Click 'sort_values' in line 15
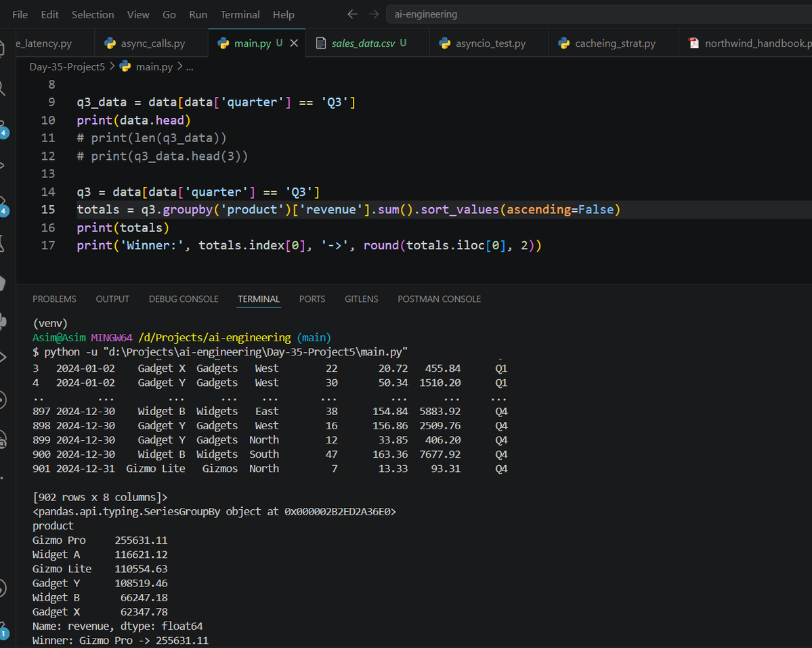The height and width of the screenshot is (648, 812). 460,209
